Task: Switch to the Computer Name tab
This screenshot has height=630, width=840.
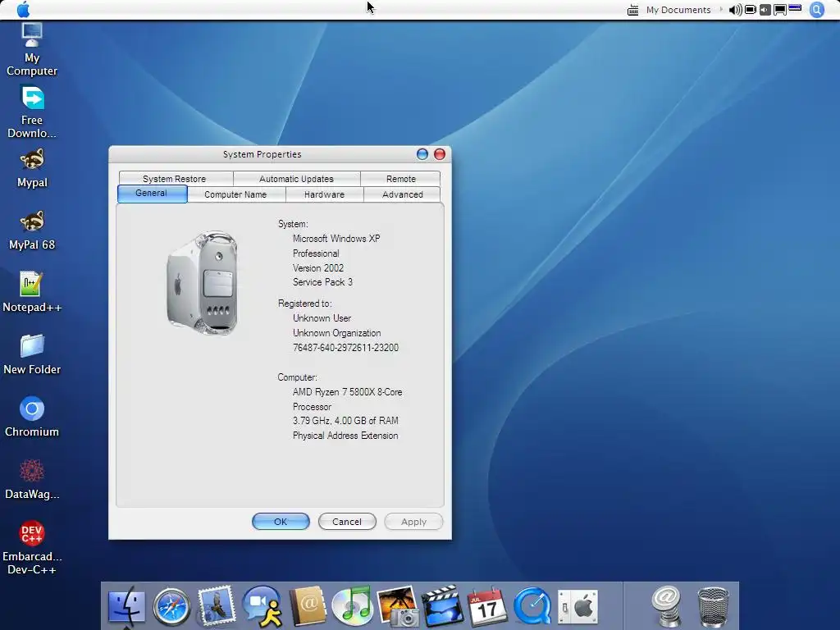Action: pyautogui.click(x=235, y=194)
